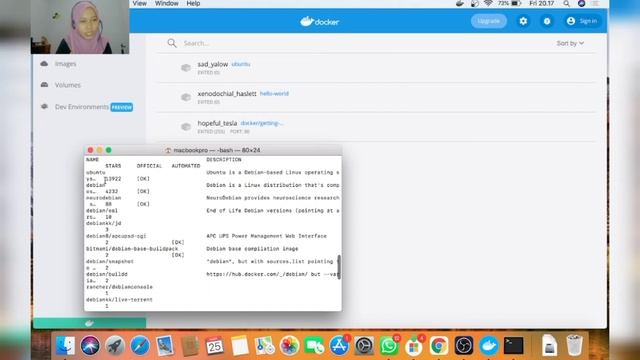The width and height of the screenshot is (640, 360).
Task: Open Docker settings gear icon
Action: pos(523,21)
